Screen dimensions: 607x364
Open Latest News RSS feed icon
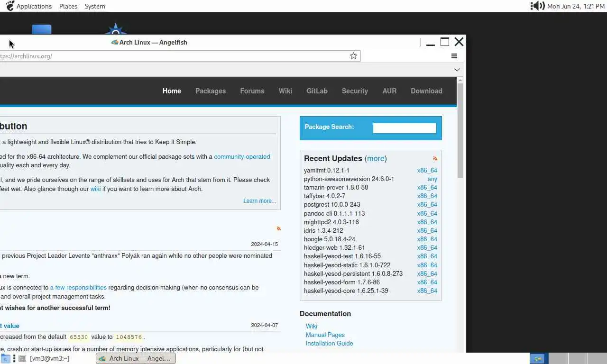click(x=278, y=228)
